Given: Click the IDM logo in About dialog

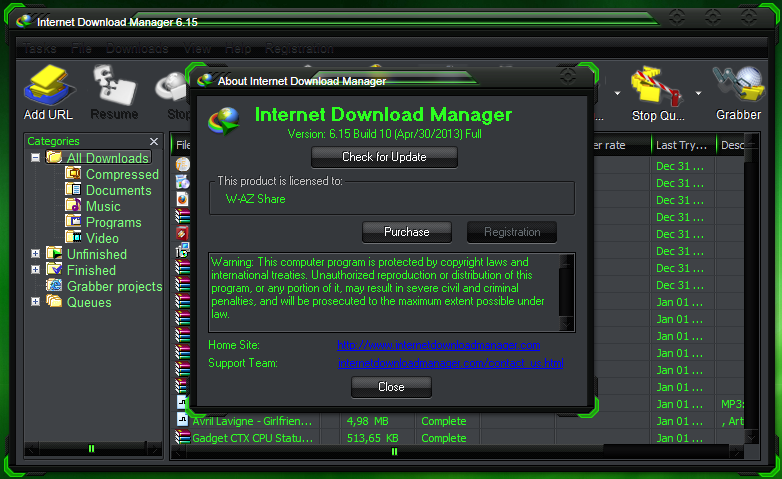Looking at the screenshot, I should pyautogui.click(x=224, y=121).
